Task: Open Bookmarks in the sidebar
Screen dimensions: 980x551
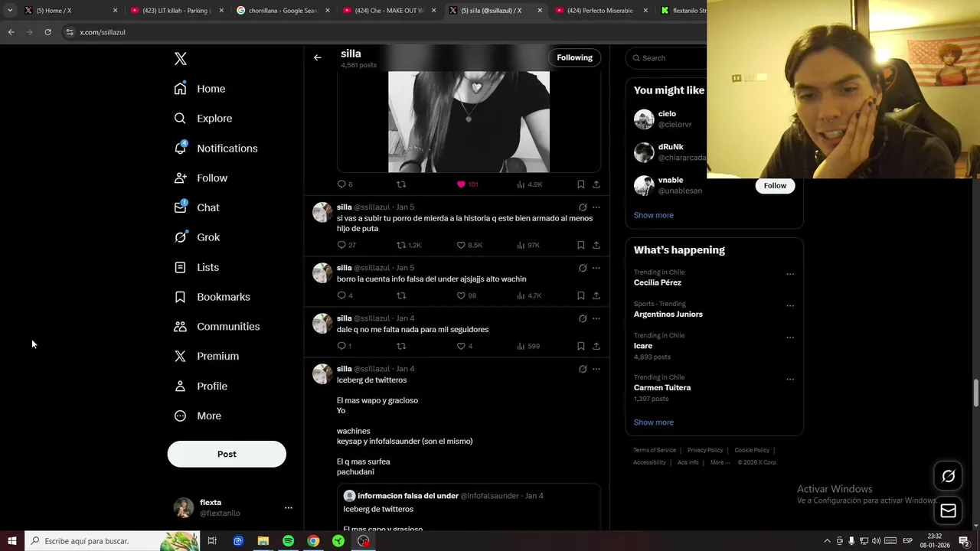Action: pos(212,297)
